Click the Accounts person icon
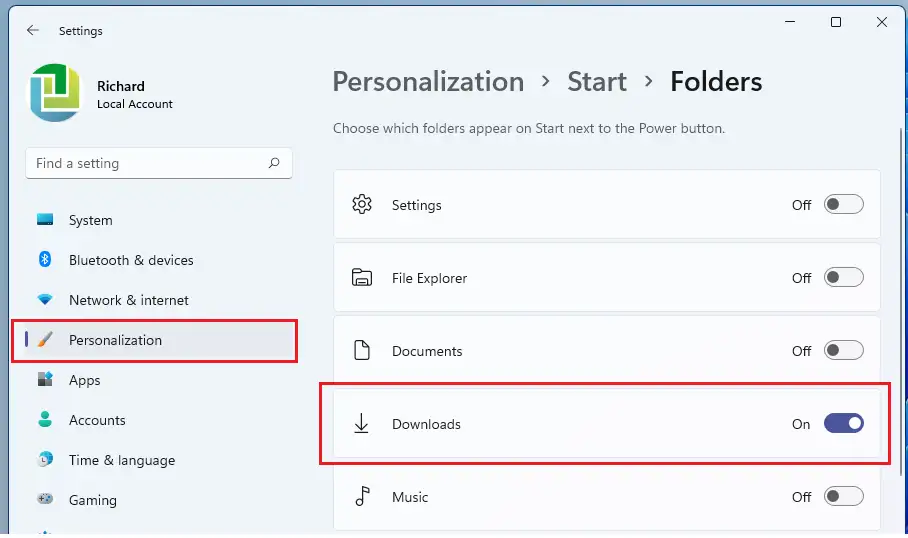 pyautogui.click(x=45, y=419)
